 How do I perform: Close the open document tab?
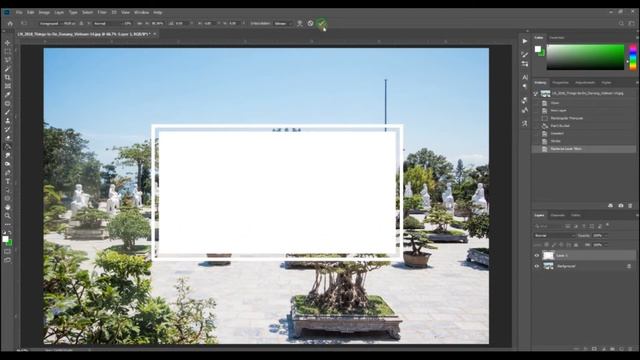click(x=155, y=34)
